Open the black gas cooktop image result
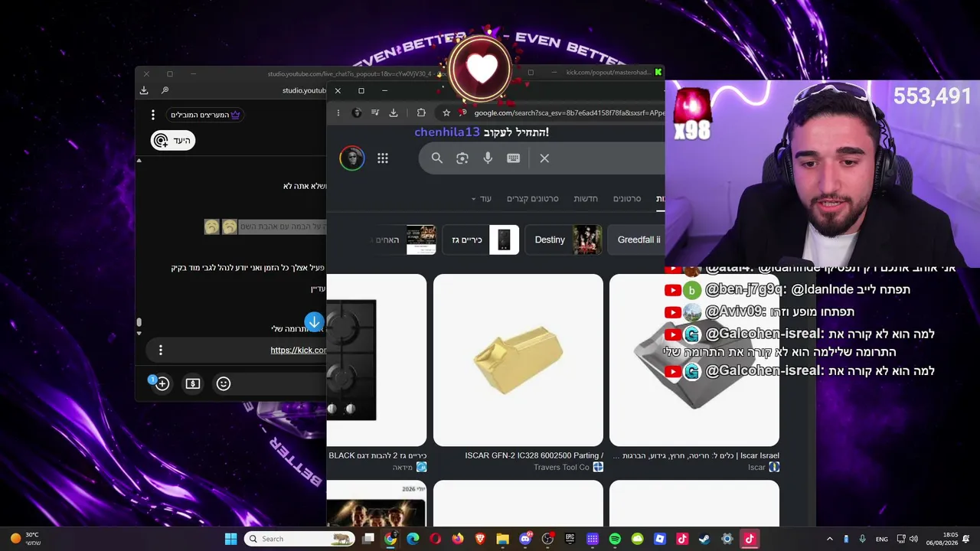The height and width of the screenshot is (551, 980). point(377,360)
